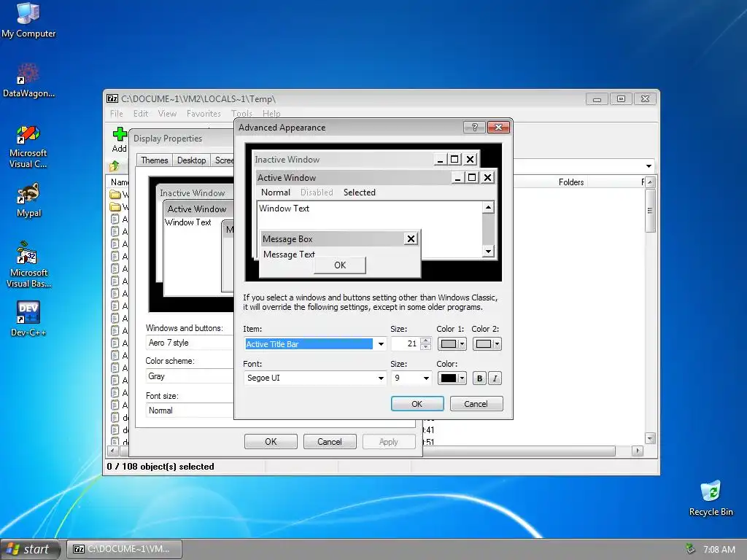Switch to Desktop tab in Display Properties

click(x=192, y=160)
